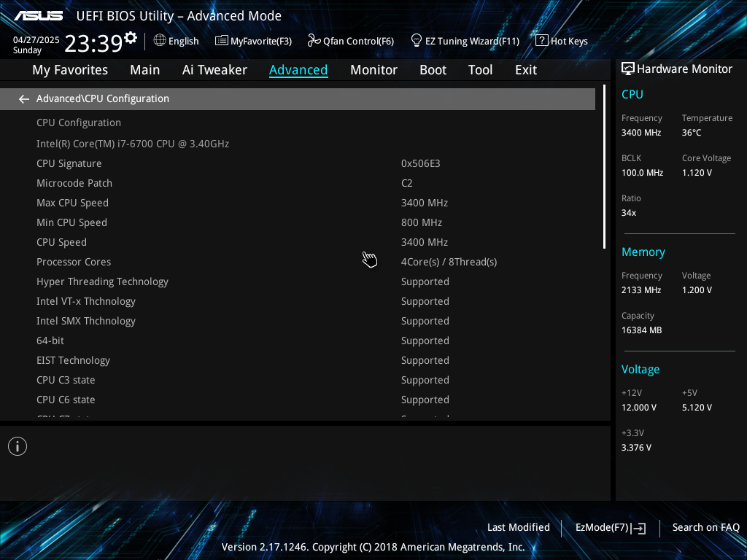This screenshot has width=747, height=560.
Task: Click memory frequency 2133 MHz value
Action: pyautogui.click(x=641, y=290)
